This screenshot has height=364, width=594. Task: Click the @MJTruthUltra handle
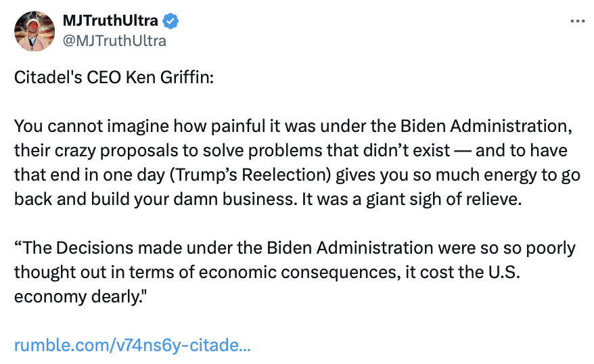pyautogui.click(x=114, y=41)
